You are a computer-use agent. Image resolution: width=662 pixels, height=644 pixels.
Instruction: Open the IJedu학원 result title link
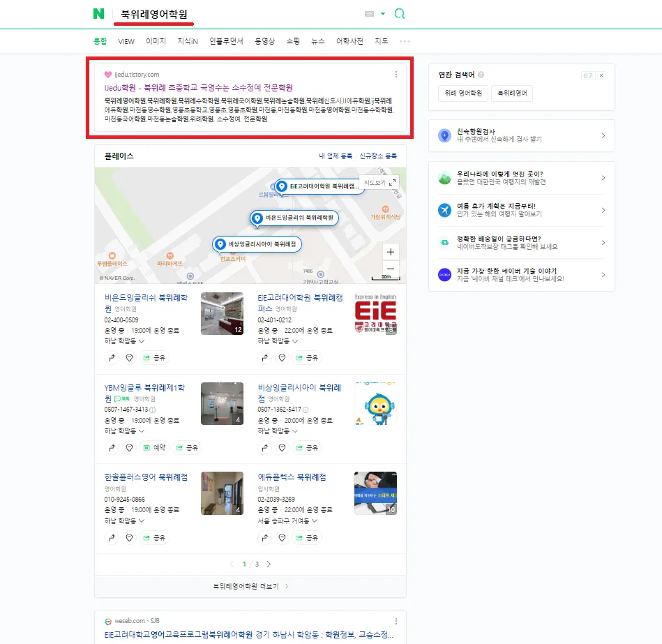(x=198, y=88)
